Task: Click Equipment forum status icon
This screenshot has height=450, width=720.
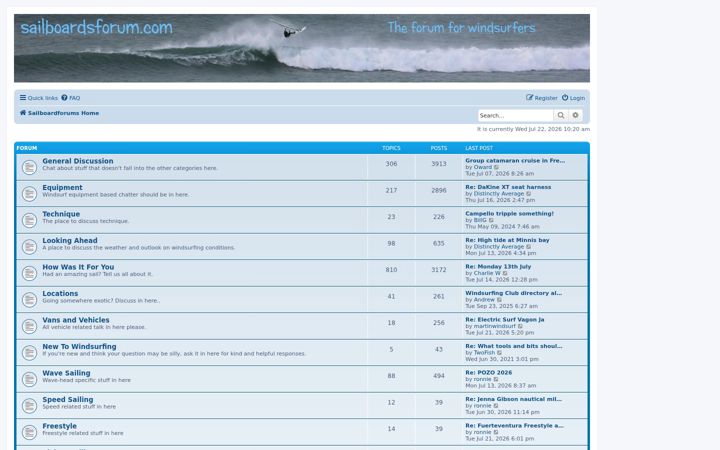Action: (x=29, y=194)
